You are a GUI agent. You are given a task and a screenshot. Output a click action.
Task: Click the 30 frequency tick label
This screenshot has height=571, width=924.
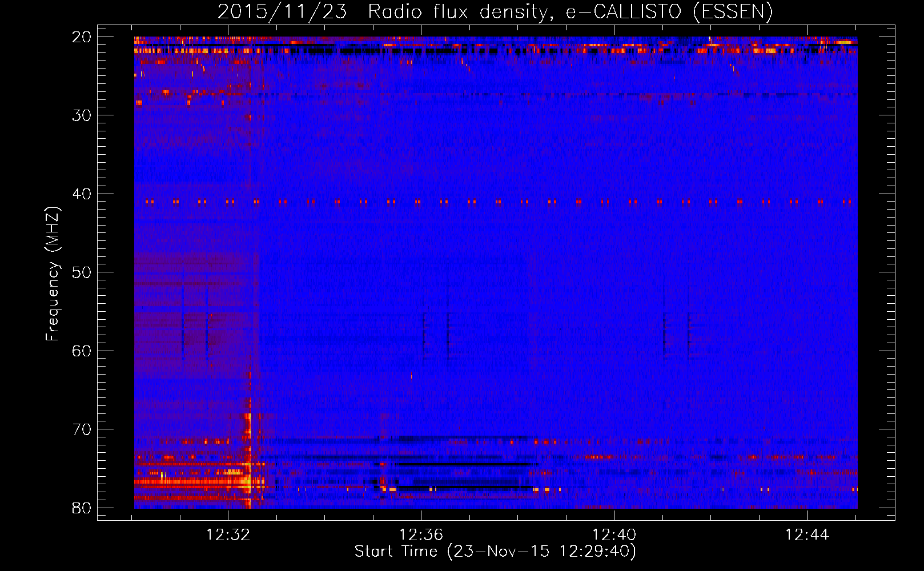click(82, 115)
